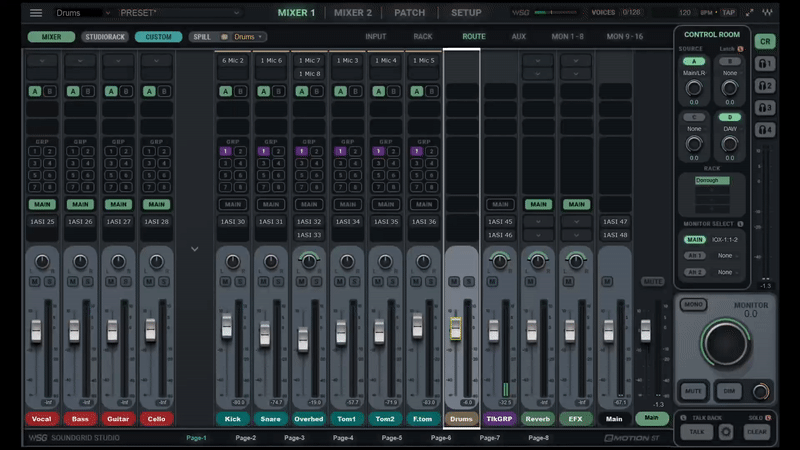Open the Drums session name dropdown at top
The width and height of the screenshot is (800, 450).
tap(82, 13)
